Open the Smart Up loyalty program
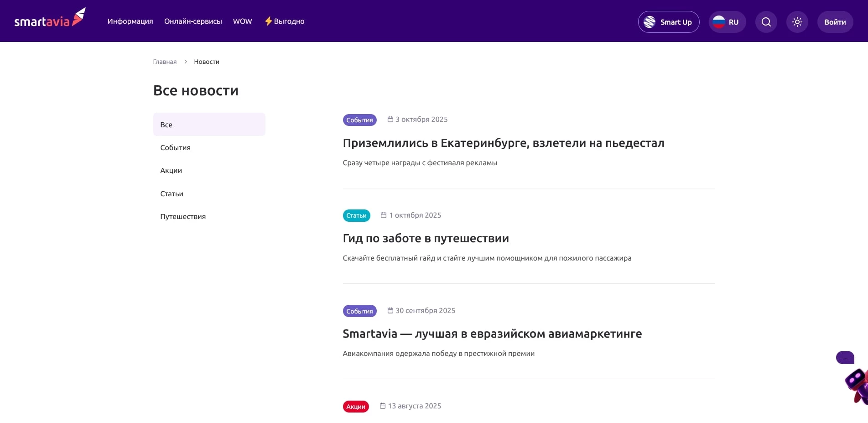868x423 pixels. [668, 21]
